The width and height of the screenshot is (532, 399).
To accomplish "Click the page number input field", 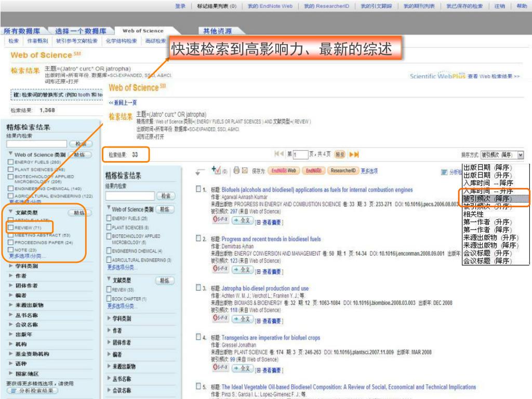I will pos(300,155).
